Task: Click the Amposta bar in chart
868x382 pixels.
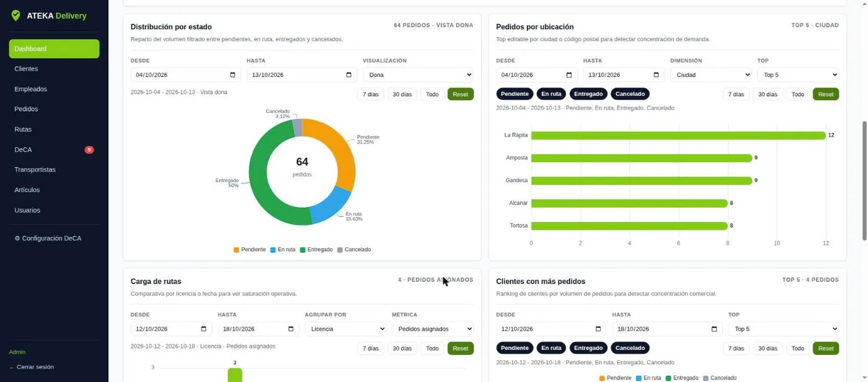Action: coord(642,158)
